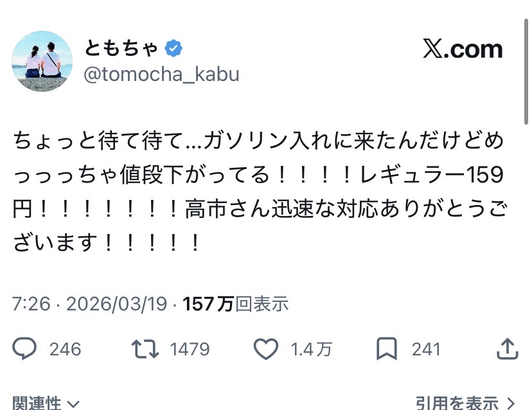The image size is (532, 410).
Task: Click the 2026/03/19 post date
Action: point(115,304)
